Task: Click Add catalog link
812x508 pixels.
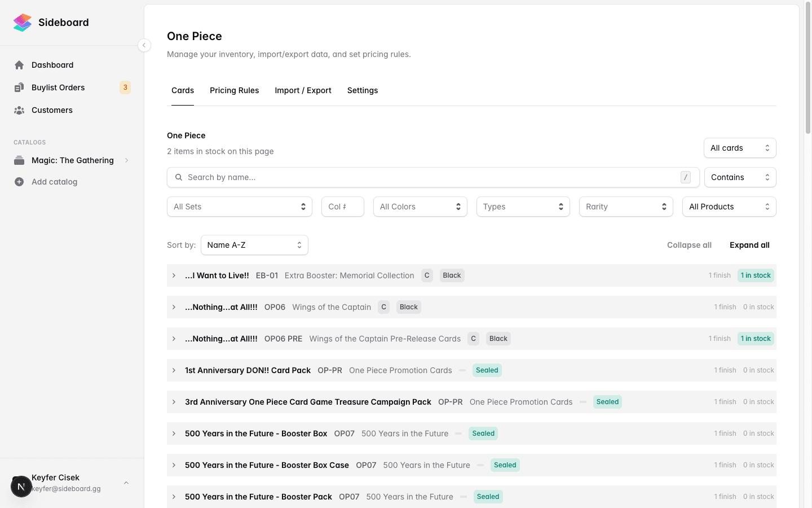Action: pos(54,182)
